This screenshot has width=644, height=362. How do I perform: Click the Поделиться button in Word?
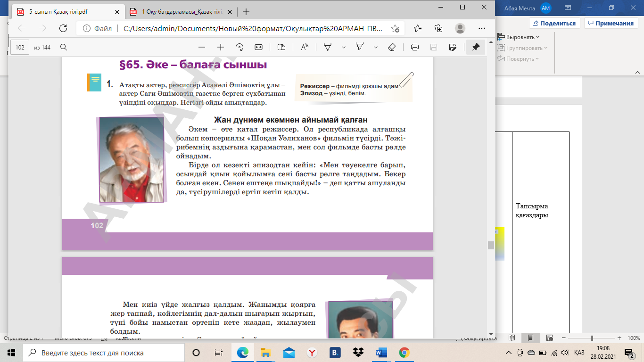[x=554, y=23]
